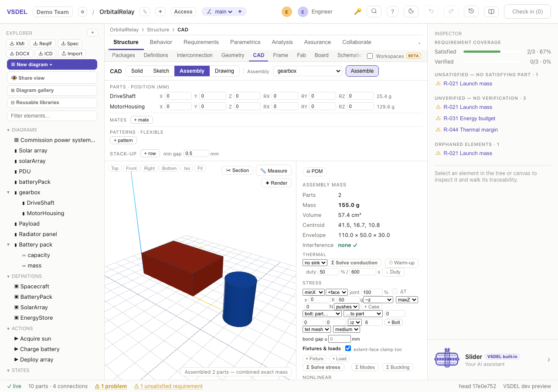The width and height of the screenshot is (558, 392).
Task: Toggle dark mode moon icon
Action: [x=411, y=12]
